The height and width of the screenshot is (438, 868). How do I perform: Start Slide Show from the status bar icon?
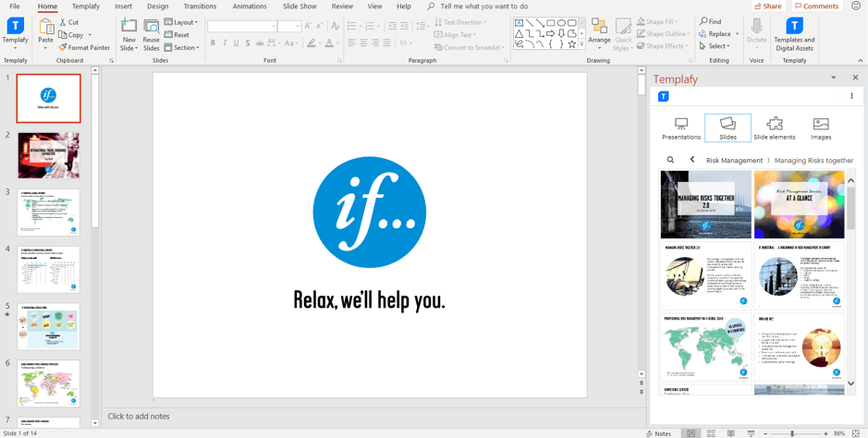point(751,433)
